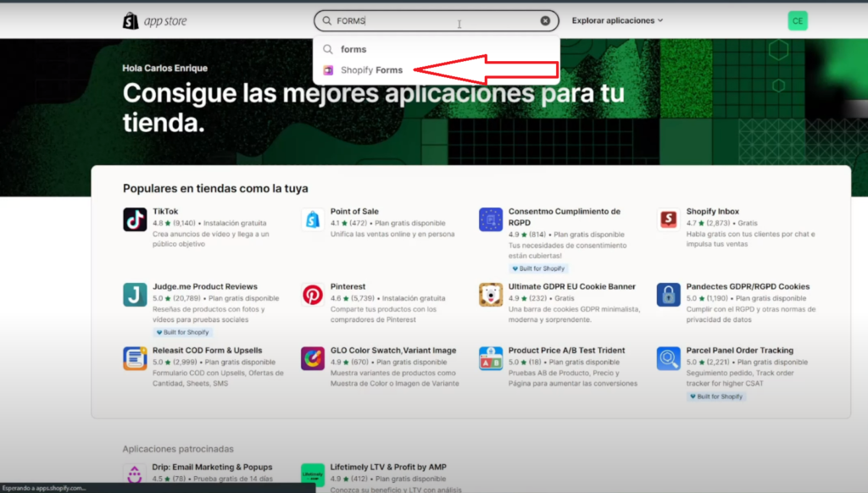
Task: Open the Consentmo RGPD app icon
Action: point(491,219)
